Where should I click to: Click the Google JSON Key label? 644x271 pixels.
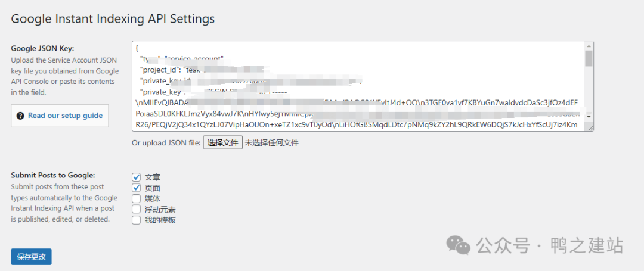(x=42, y=49)
